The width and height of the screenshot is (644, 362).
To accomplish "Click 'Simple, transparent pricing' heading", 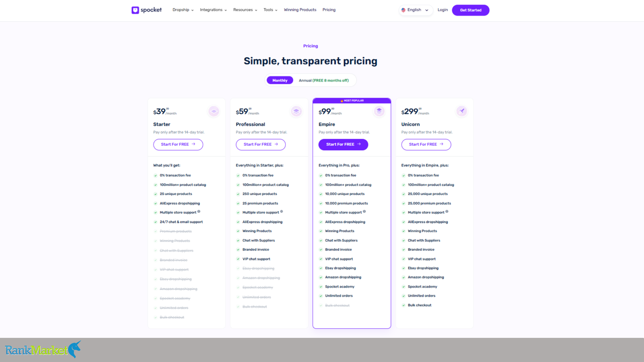I will pos(310,61).
